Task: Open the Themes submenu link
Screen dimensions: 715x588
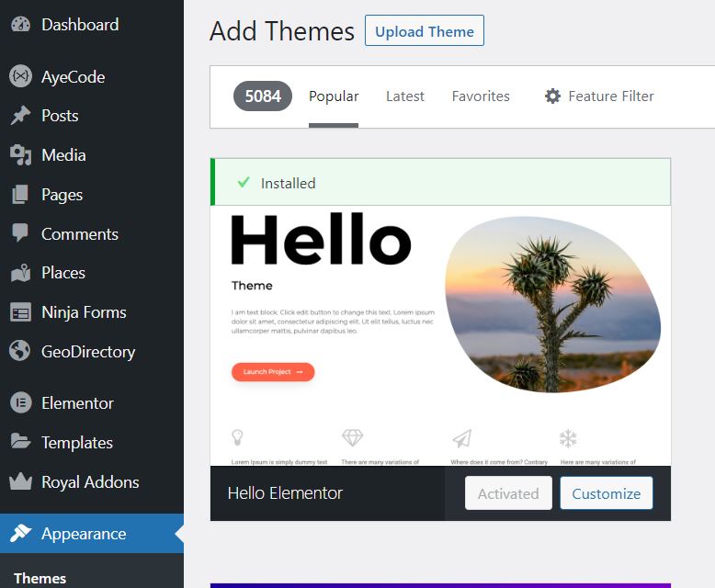Action: point(40,578)
